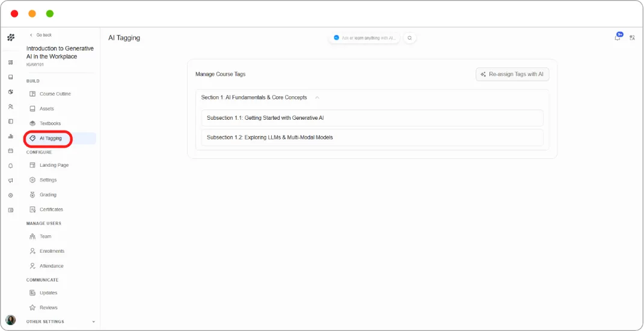The height and width of the screenshot is (331, 644).
Task: Click the red close window button
Action: click(x=14, y=14)
